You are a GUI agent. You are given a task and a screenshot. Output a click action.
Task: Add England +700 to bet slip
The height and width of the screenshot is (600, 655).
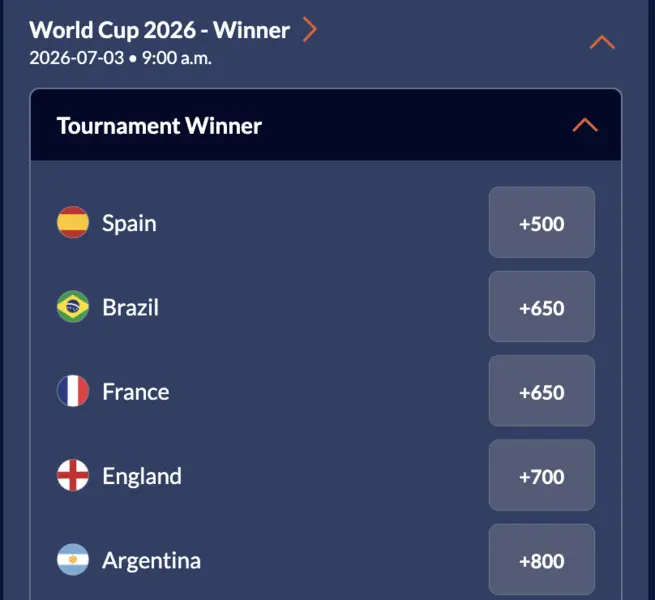point(541,476)
